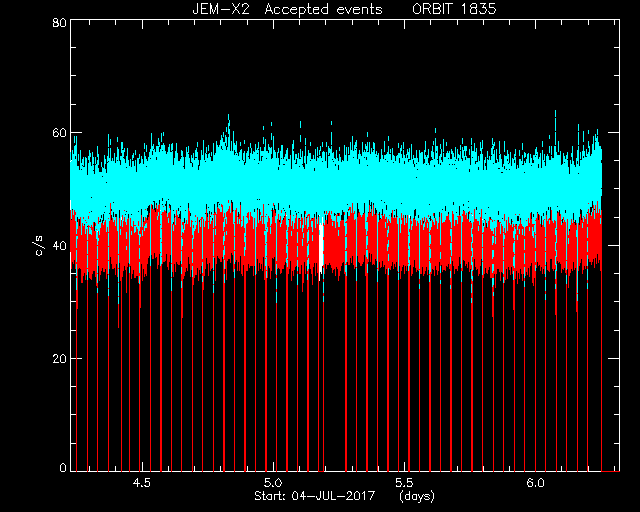Click the cyan data band at 5.5 days
This screenshot has height=512, width=640.
tap(404, 184)
